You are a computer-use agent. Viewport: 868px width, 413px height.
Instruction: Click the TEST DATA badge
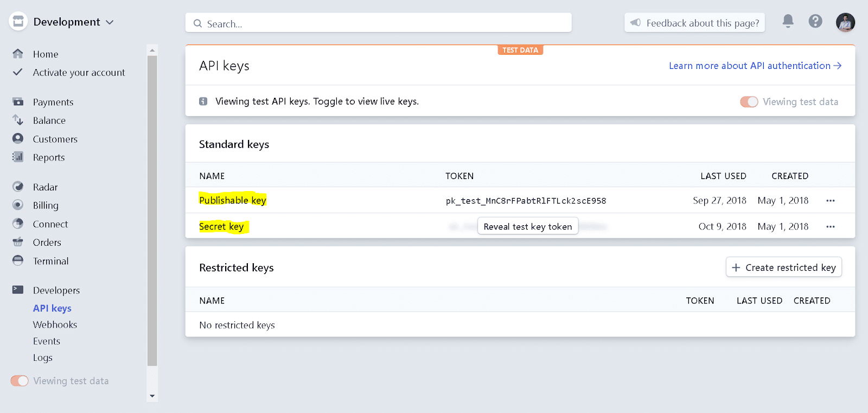point(520,50)
